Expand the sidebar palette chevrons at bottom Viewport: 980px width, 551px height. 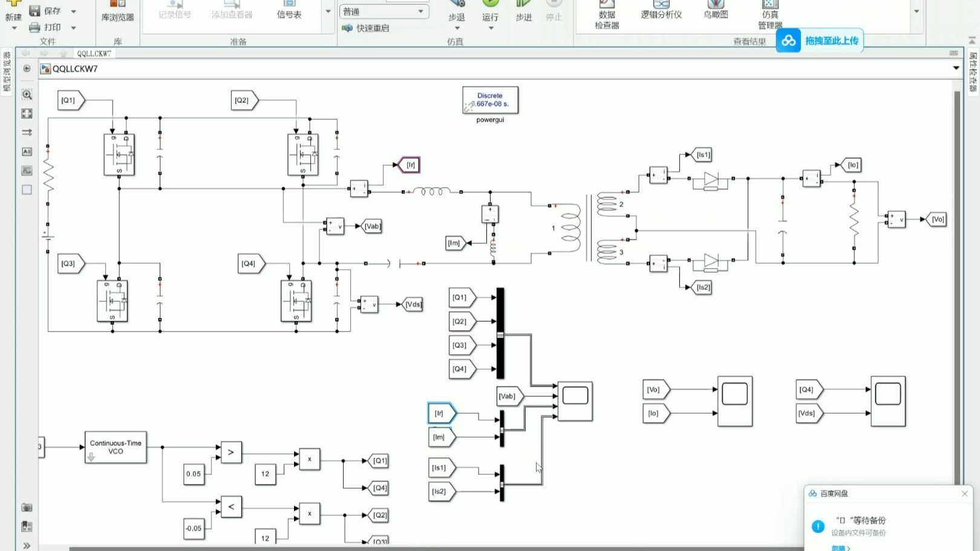coord(27,546)
